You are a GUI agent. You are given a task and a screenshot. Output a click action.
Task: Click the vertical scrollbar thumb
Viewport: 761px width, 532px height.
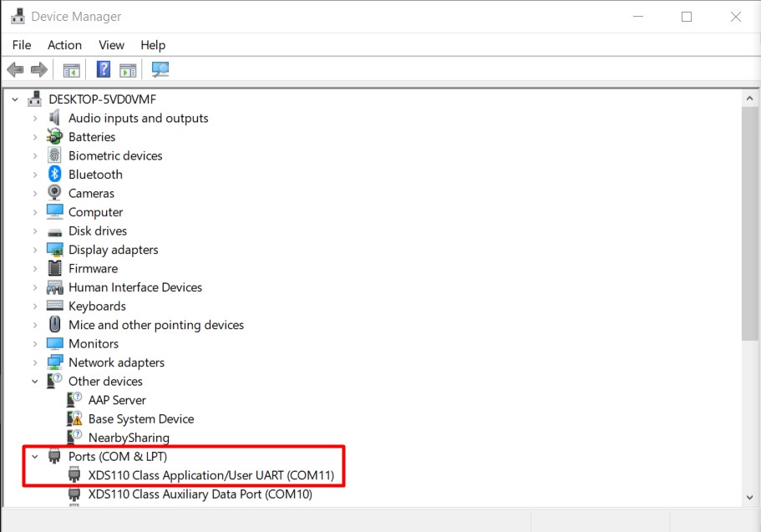click(x=750, y=223)
